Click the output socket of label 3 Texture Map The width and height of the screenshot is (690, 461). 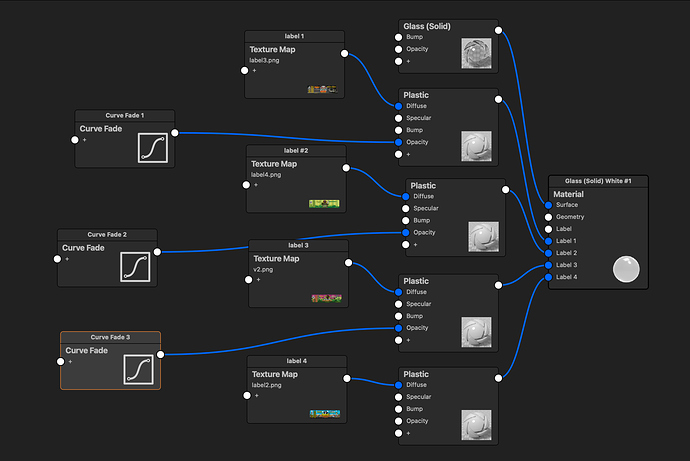(x=349, y=263)
